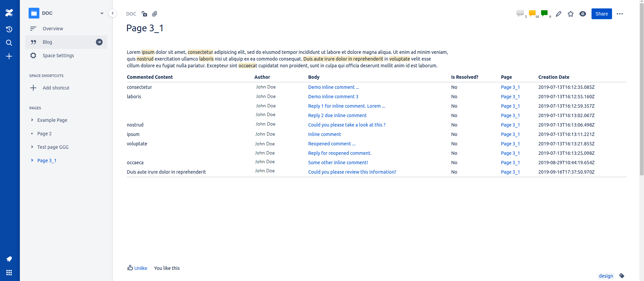The image size is (644, 281).
Task: Open 'Demo inline comment 3' link
Action: click(x=333, y=97)
